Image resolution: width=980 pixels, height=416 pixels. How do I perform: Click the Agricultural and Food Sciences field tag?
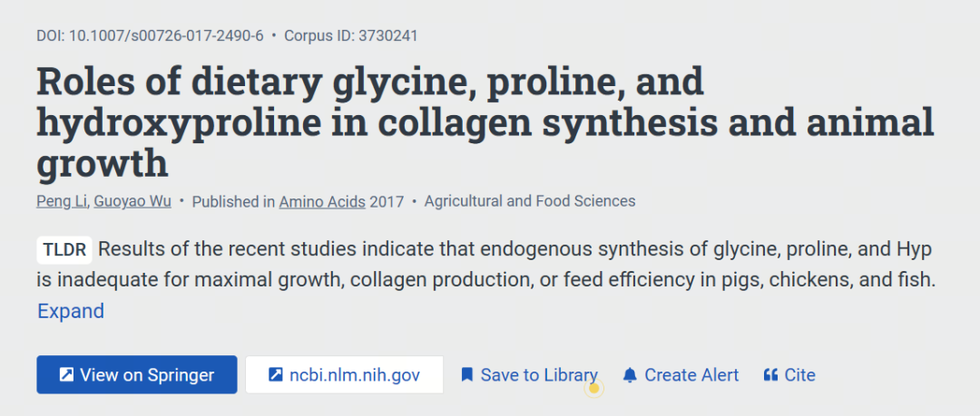click(530, 202)
